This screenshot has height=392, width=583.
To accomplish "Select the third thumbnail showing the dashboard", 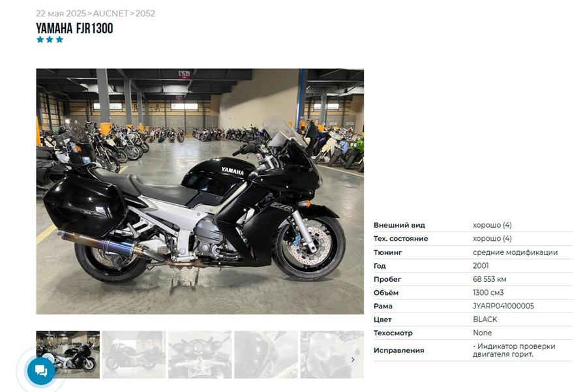I will (200, 354).
